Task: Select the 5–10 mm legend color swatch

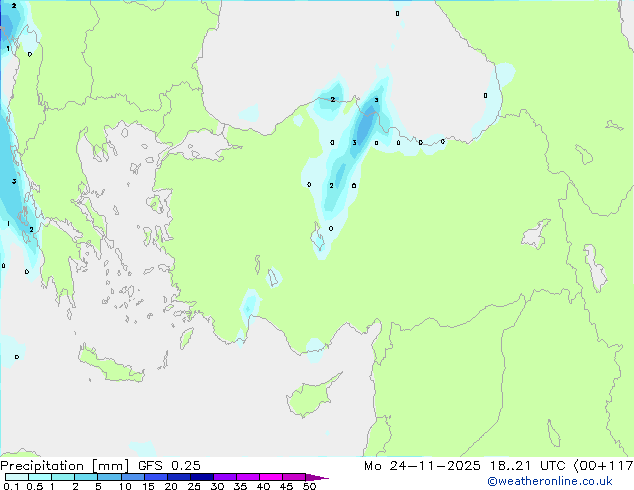Action: coord(109,477)
